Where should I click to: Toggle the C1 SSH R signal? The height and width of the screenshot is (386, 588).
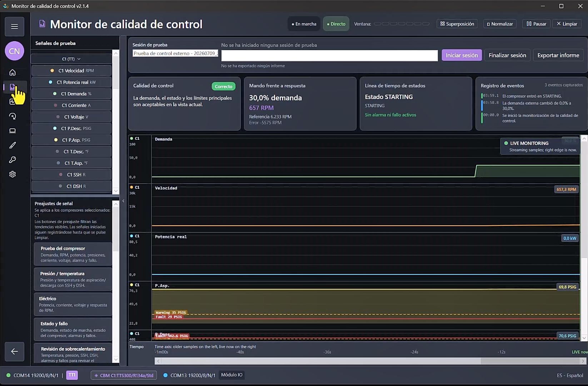click(71, 175)
